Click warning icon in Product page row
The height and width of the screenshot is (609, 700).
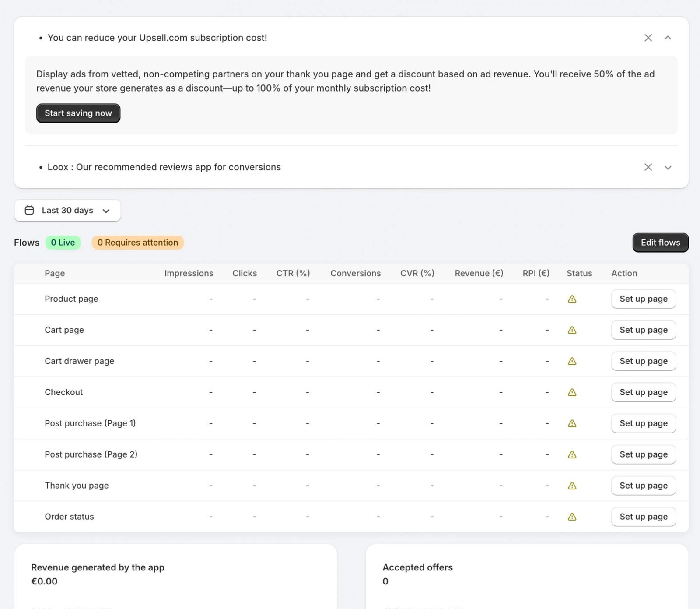[572, 299]
